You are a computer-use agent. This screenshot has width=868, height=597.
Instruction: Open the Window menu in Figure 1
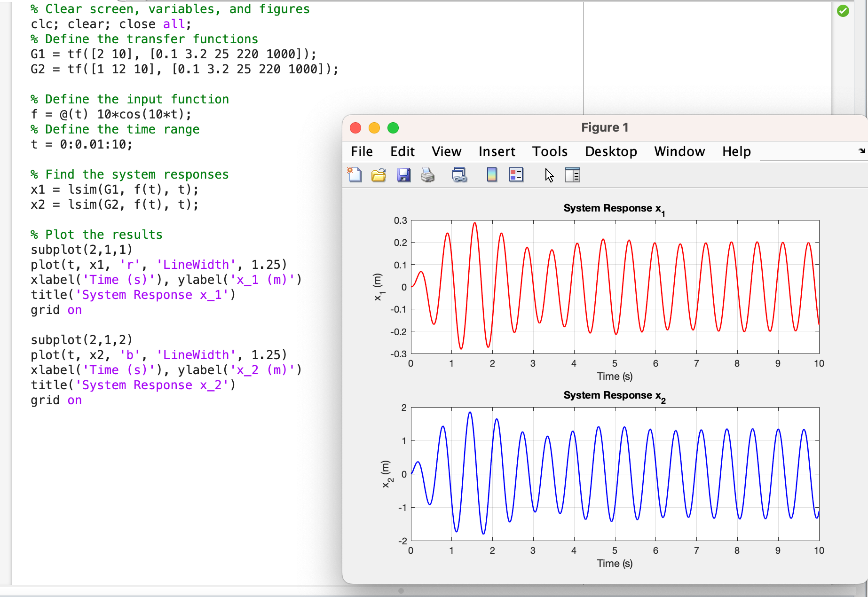coord(679,151)
